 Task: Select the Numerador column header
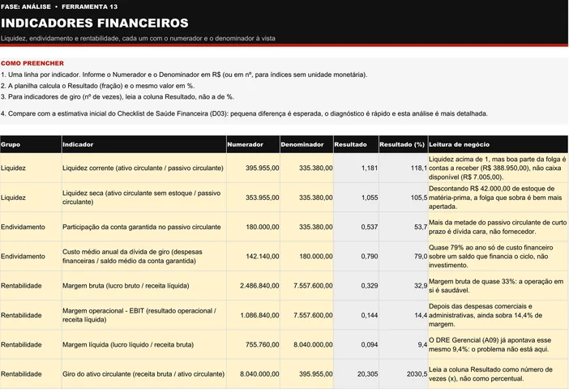click(253, 144)
